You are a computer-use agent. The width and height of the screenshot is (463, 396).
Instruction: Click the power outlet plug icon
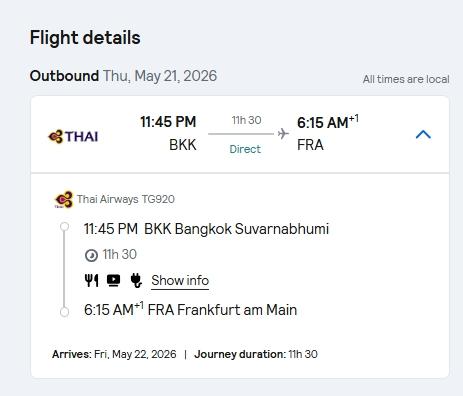(136, 280)
